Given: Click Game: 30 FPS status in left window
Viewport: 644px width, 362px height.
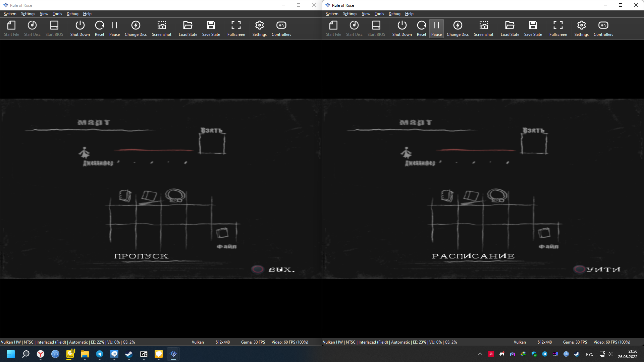Looking at the screenshot, I should click(x=253, y=342).
